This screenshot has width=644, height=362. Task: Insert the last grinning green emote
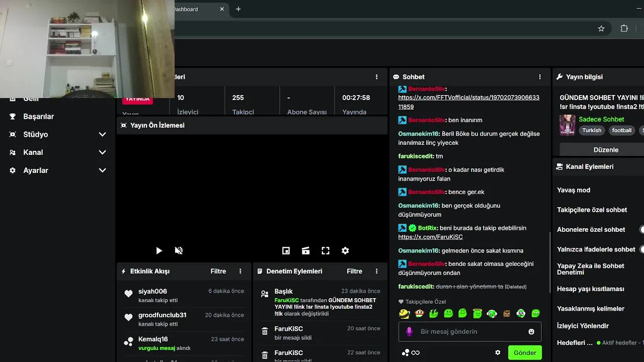(536, 313)
